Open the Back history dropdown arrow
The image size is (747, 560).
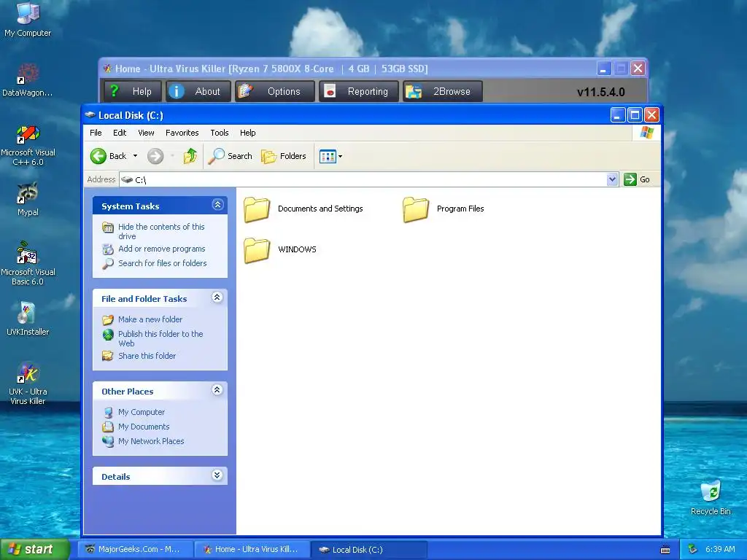pos(135,156)
